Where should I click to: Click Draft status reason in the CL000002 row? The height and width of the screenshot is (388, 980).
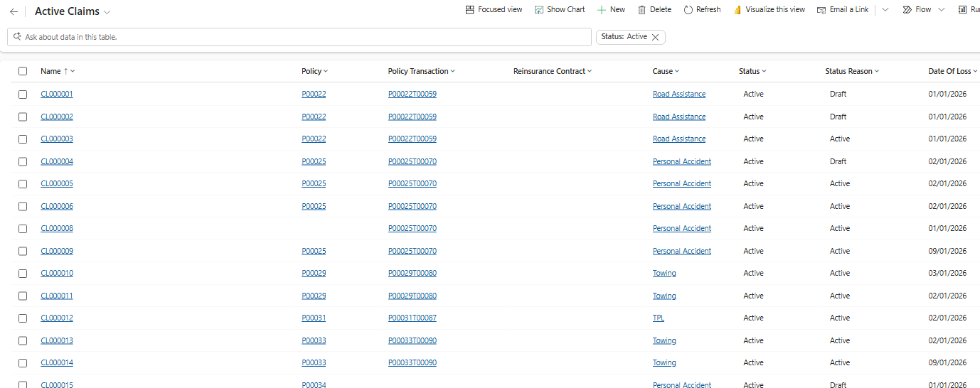tap(838, 117)
